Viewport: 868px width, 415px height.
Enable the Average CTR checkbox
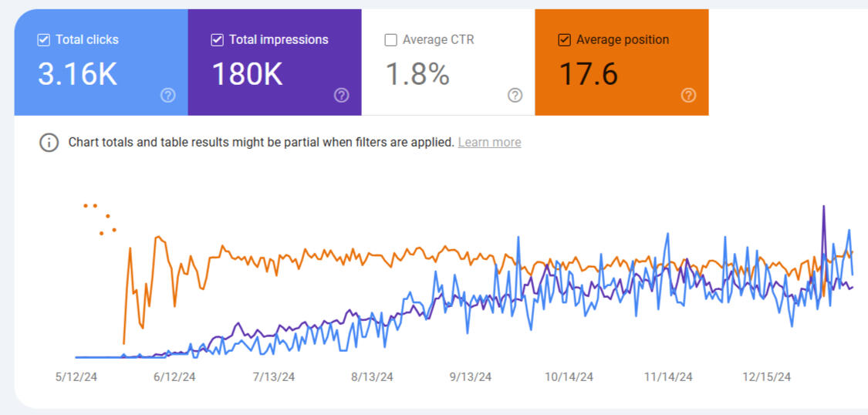[x=390, y=40]
